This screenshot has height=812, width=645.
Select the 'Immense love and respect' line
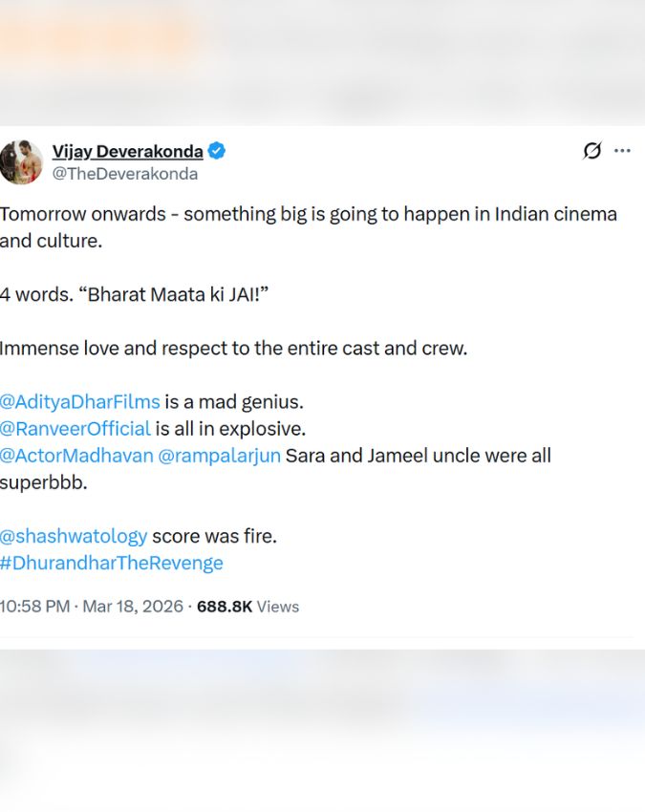pyautogui.click(x=234, y=349)
